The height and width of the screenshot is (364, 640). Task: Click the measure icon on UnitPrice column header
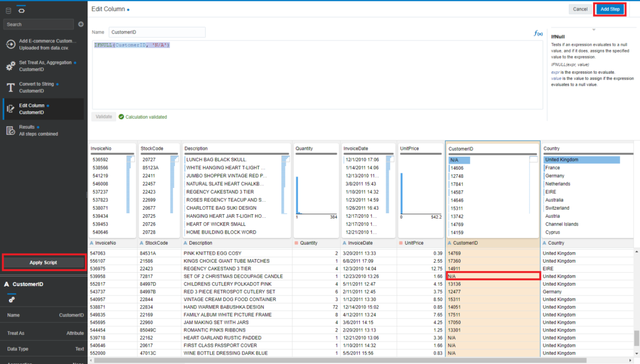coord(401,243)
